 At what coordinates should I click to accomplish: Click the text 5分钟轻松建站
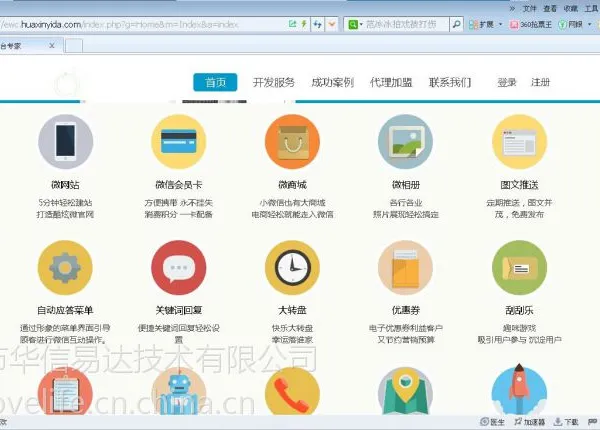(x=65, y=203)
